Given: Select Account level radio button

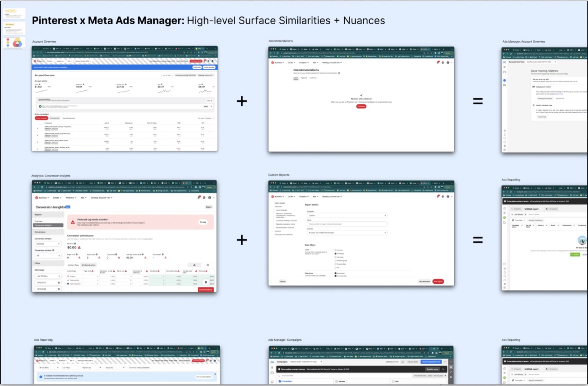Looking at the screenshot, I should [336, 250].
